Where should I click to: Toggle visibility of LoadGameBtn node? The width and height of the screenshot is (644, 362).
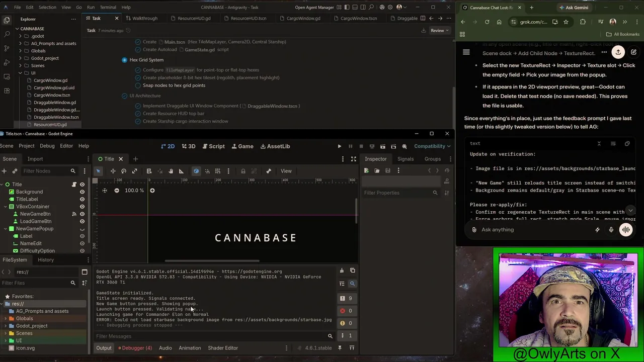tap(82, 222)
